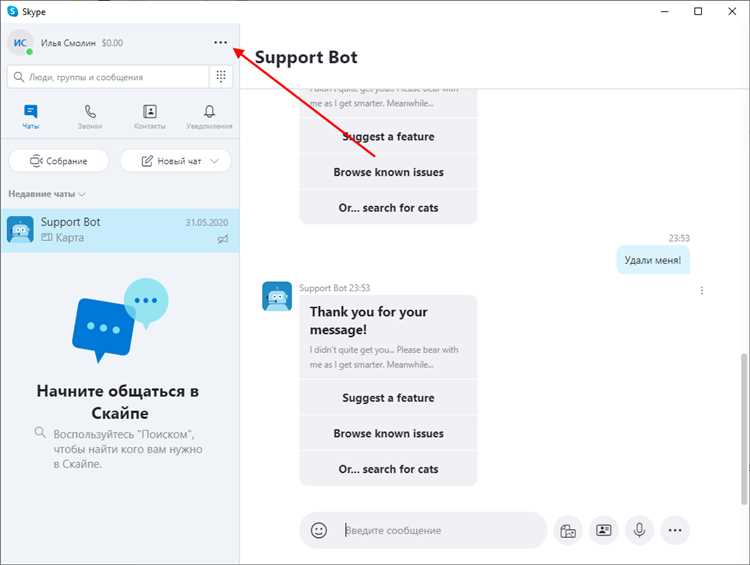
Task: Expand the Новый чат dropdown arrow
Action: (x=215, y=161)
